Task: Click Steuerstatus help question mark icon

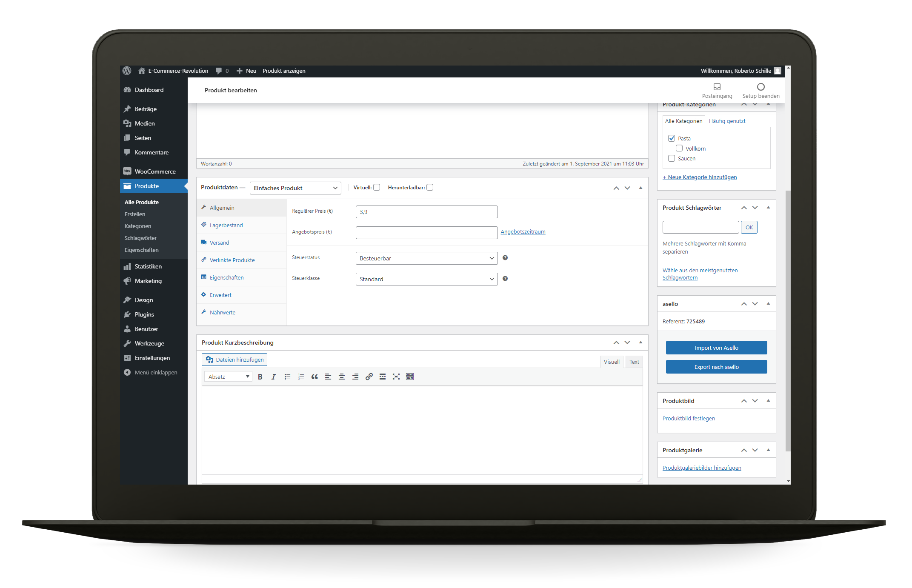Action: coord(505,258)
